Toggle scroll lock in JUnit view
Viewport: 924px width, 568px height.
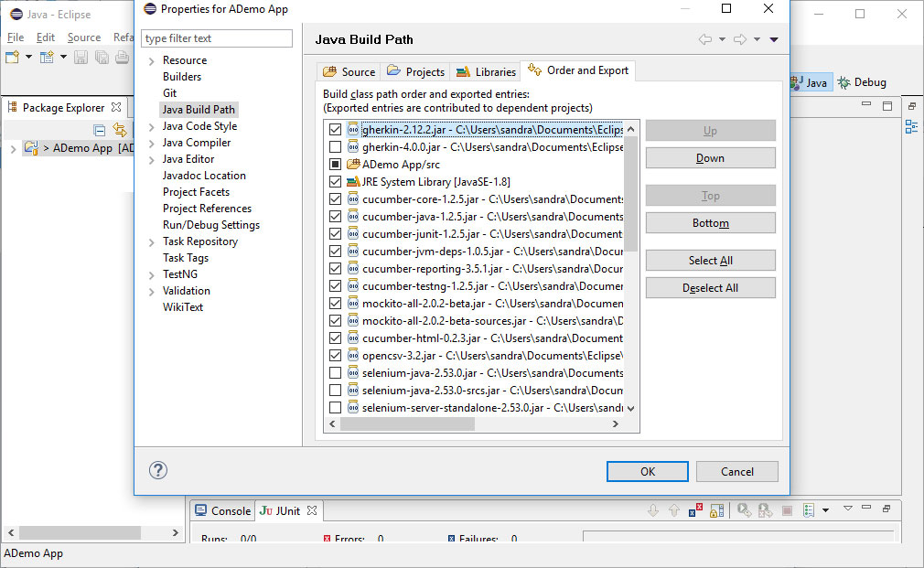[715, 509]
